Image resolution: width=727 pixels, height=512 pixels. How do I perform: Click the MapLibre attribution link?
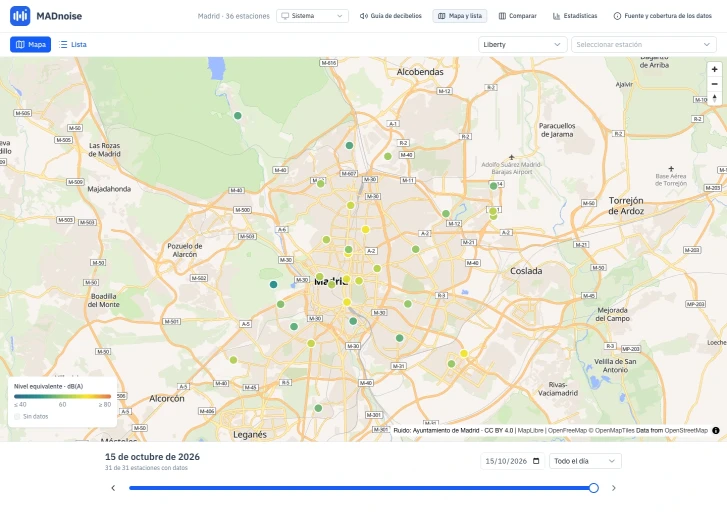530,430
